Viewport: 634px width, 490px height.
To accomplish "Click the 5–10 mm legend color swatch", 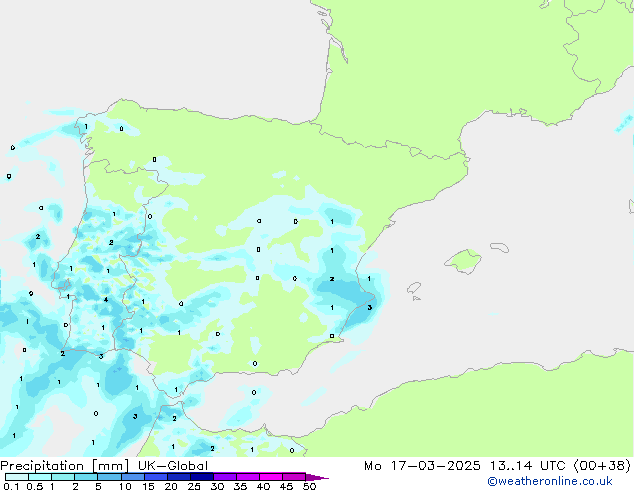I will pos(109,477).
